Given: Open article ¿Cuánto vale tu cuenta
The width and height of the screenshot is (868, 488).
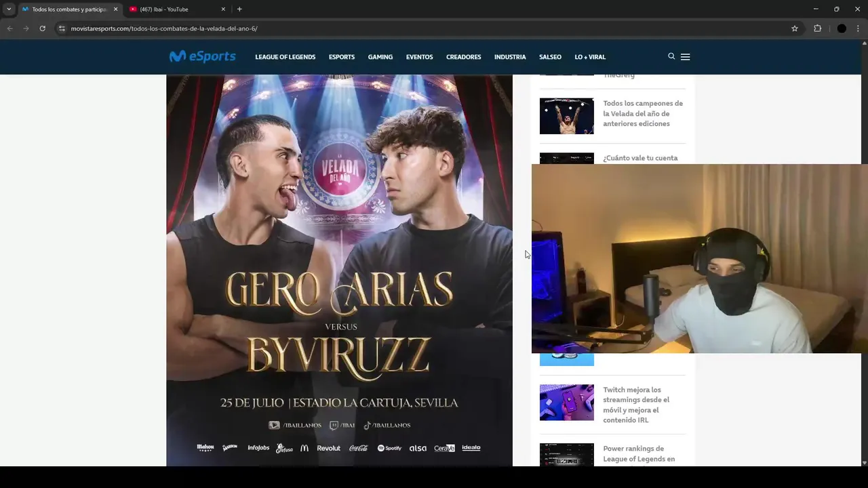Looking at the screenshot, I should pos(640,158).
